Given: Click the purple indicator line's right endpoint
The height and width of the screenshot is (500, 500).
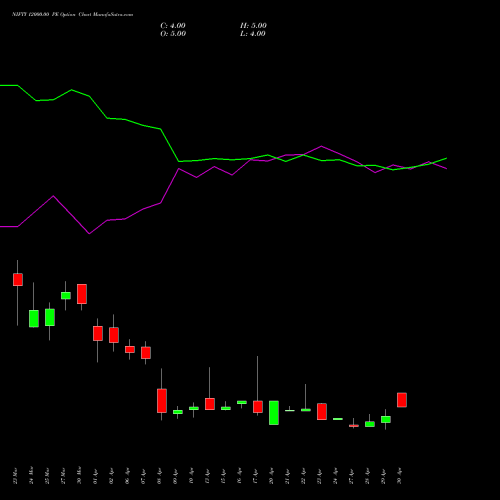Looking at the screenshot, I should click(x=446, y=169).
